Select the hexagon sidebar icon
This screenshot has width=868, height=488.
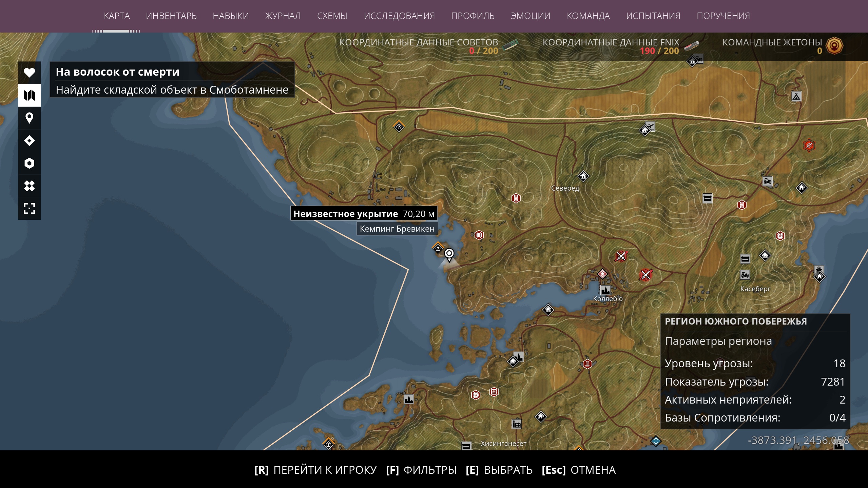[29, 163]
